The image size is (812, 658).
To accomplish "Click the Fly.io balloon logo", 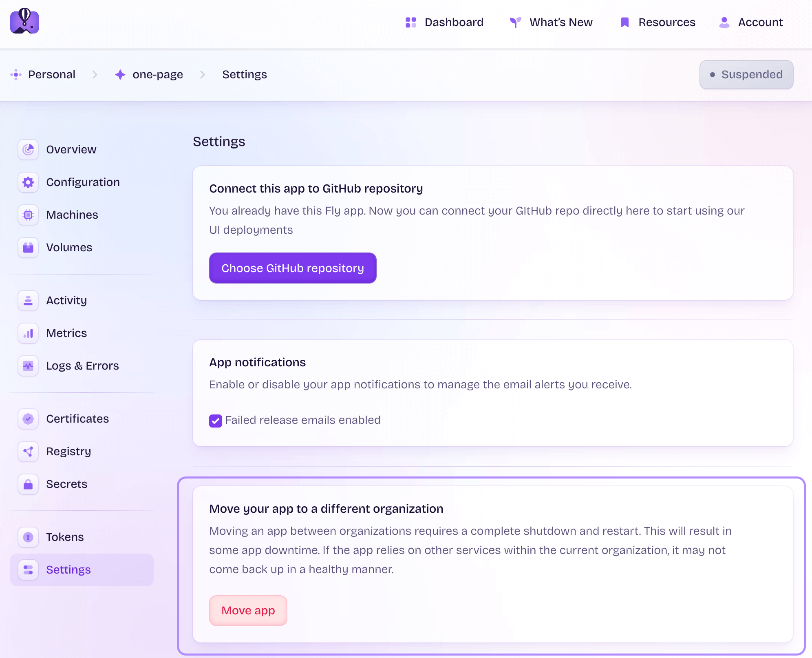I will click(24, 21).
